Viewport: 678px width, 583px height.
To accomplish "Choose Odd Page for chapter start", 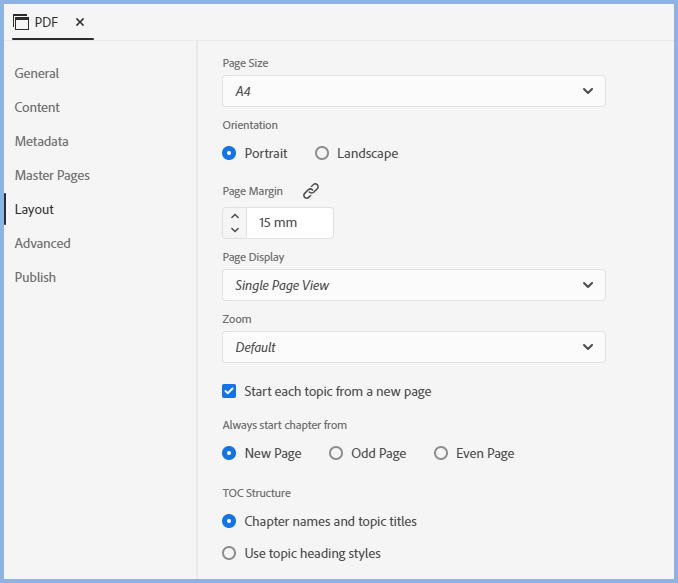I will 336,453.
